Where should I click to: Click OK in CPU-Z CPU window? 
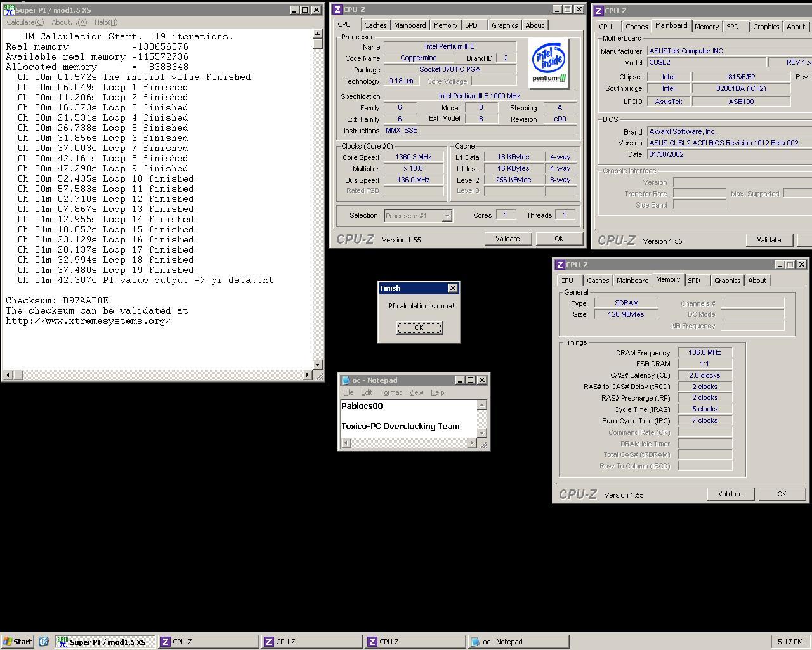click(x=559, y=239)
